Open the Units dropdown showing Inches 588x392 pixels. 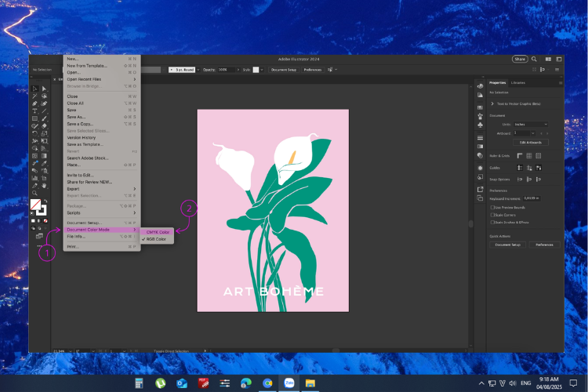coord(531,124)
